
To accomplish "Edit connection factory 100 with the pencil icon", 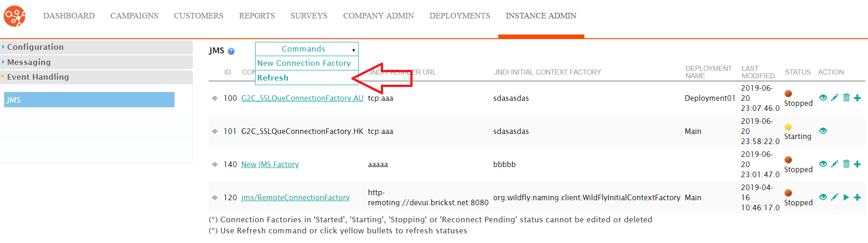I will coord(834,98).
